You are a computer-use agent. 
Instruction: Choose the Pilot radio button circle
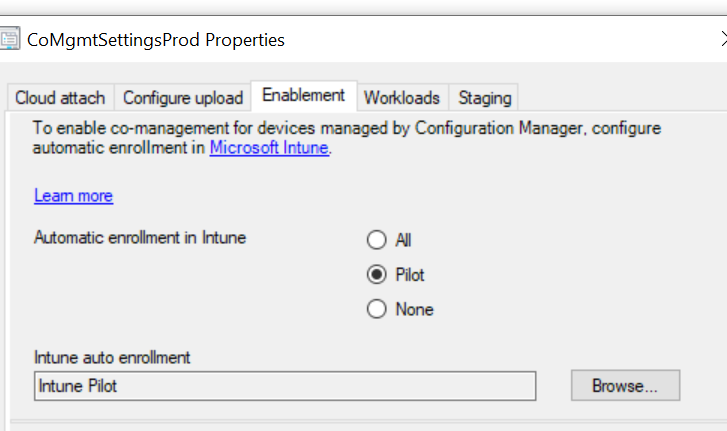pos(376,275)
